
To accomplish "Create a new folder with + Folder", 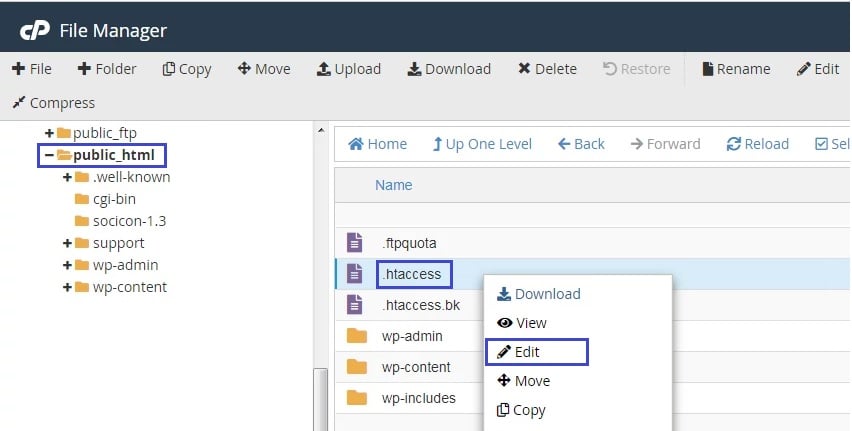I will pos(107,69).
